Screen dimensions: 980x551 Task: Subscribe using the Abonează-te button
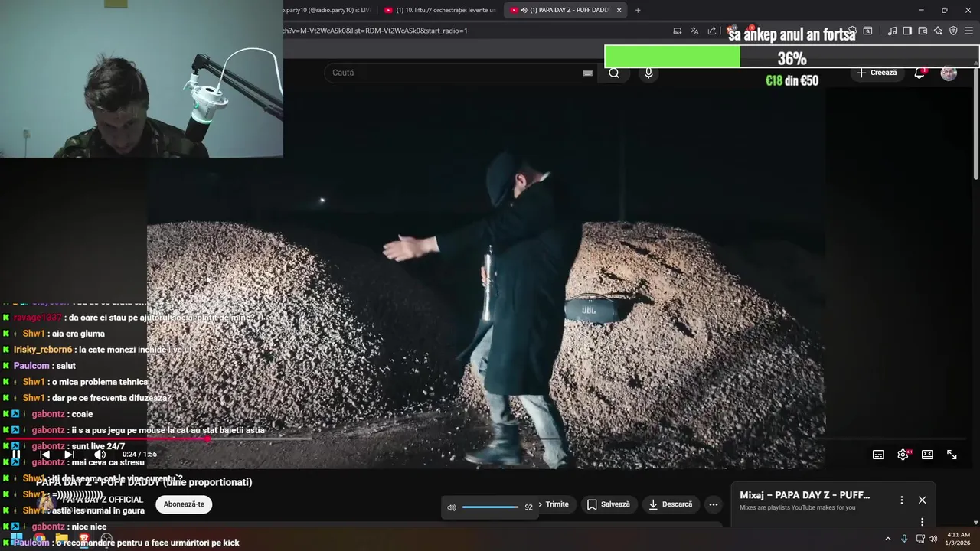(184, 504)
